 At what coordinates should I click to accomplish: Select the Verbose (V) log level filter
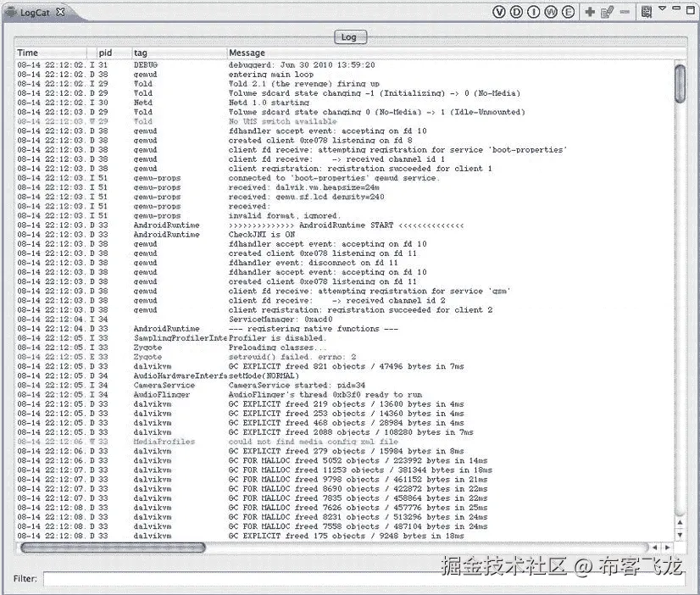(498, 12)
